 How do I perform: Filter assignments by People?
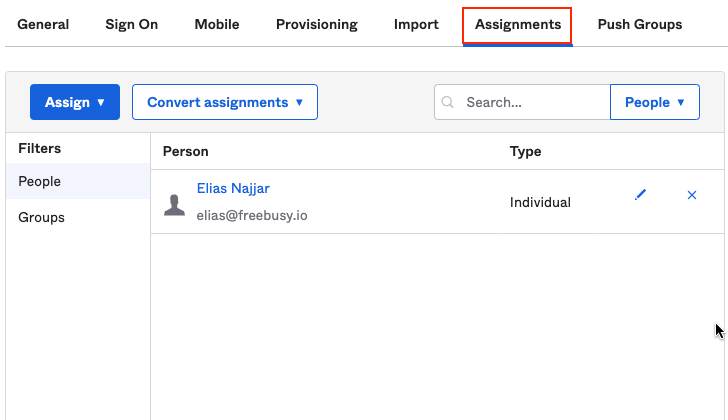pyautogui.click(x=40, y=182)
